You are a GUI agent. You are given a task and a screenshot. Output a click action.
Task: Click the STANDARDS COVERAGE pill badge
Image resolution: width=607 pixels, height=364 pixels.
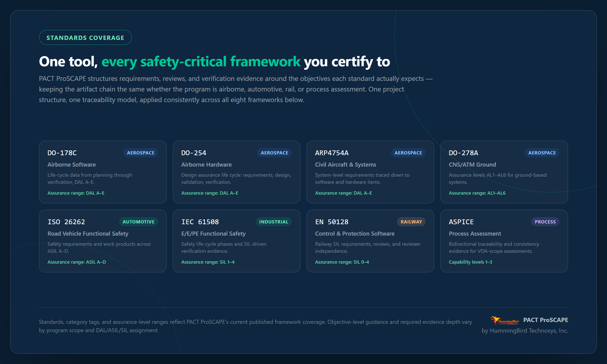(85, 38)
